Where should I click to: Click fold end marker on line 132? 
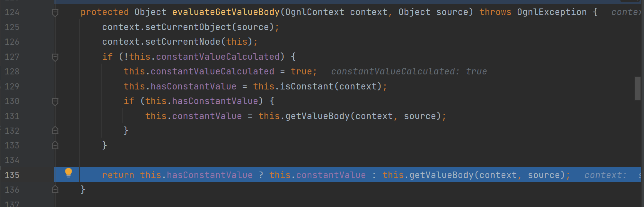click(x=55, y=131)
